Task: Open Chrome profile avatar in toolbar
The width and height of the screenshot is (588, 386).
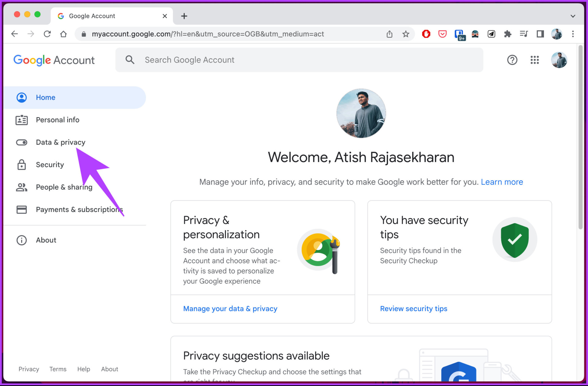Action: pos(556,34)
